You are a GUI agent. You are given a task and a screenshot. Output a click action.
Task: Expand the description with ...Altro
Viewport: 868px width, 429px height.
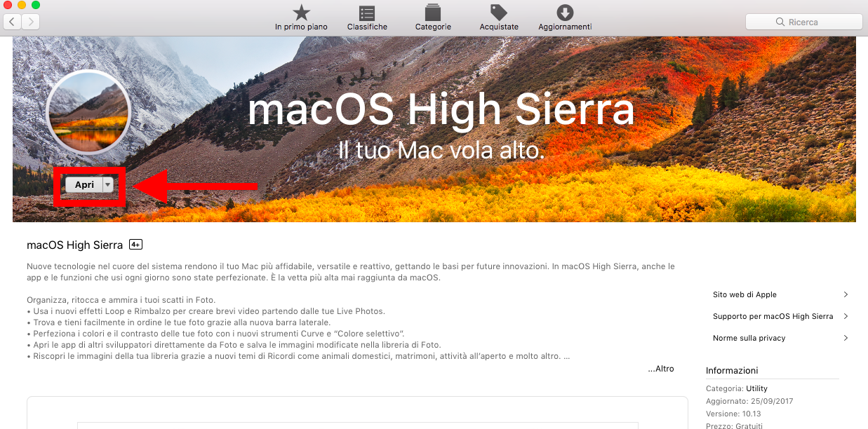tap(661, 369)
